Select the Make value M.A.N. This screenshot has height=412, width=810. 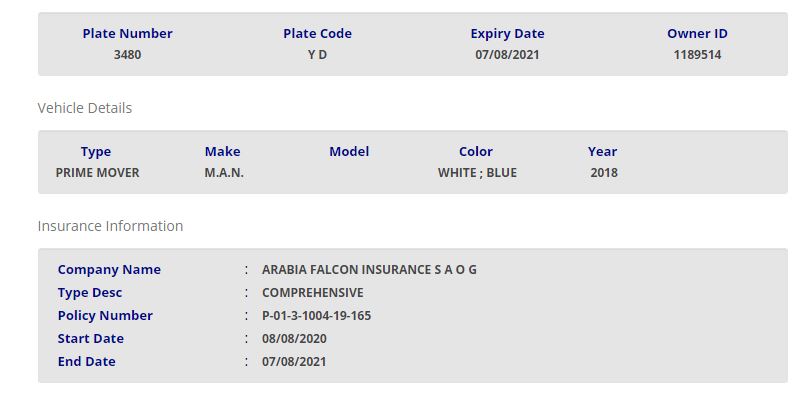pos(224,173)
